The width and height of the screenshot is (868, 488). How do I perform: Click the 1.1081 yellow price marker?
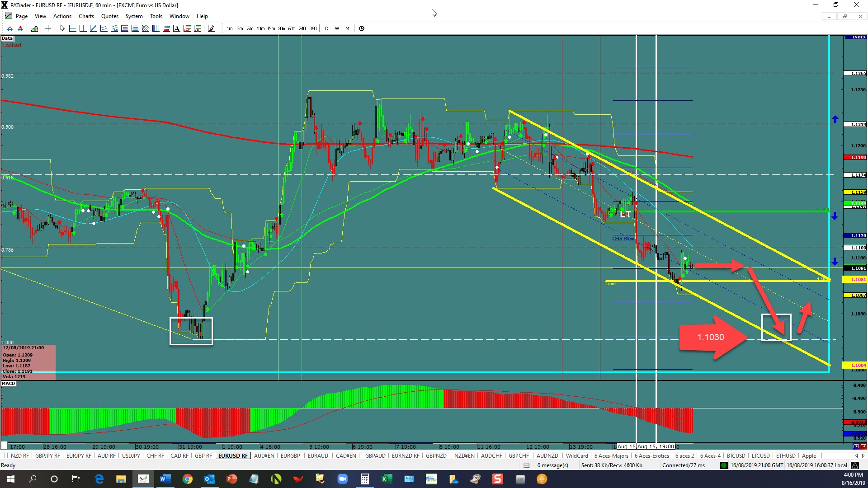(x=855, y=280)
